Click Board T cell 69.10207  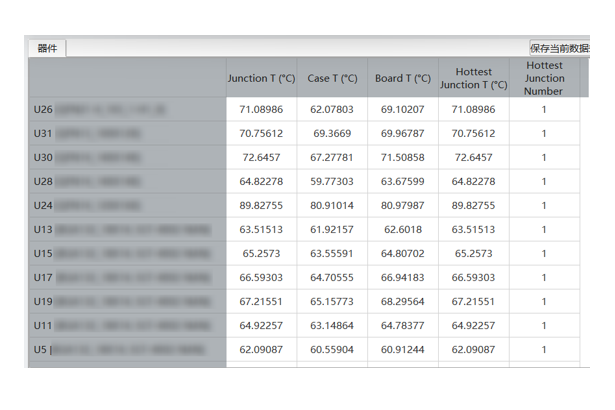coord(403,109)
